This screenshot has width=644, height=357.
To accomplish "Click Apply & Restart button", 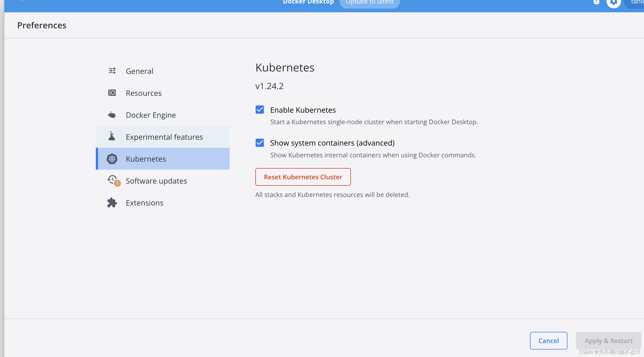I will click(x=608, y=340).
